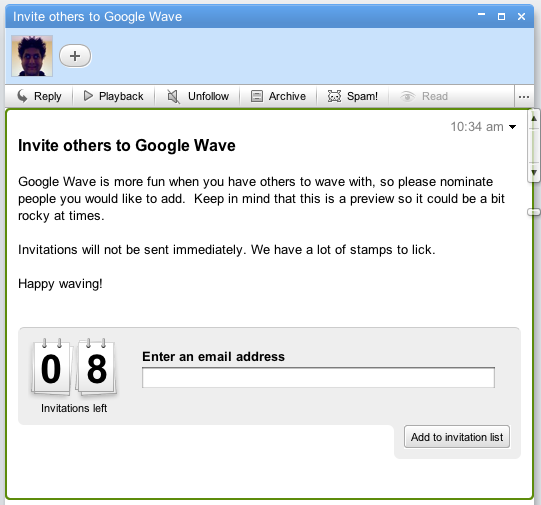Screen dimensions: 541x505
Task: Click the 10:34 am timestamp
Action: coord(477,127)
